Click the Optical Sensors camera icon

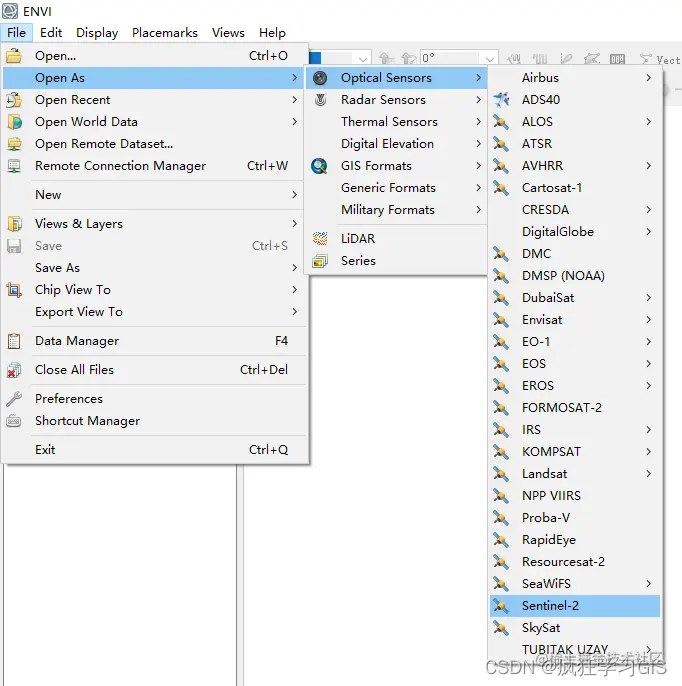coord(320,78)
